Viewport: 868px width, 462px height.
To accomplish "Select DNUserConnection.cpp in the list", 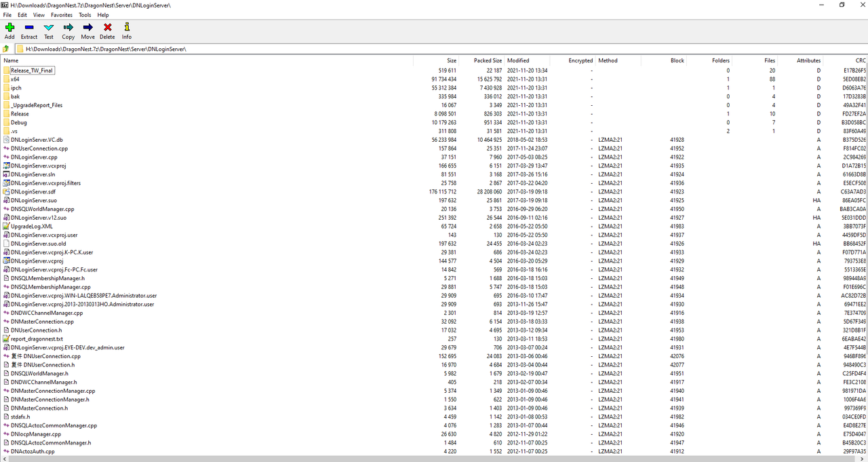I will pos(39,148).
